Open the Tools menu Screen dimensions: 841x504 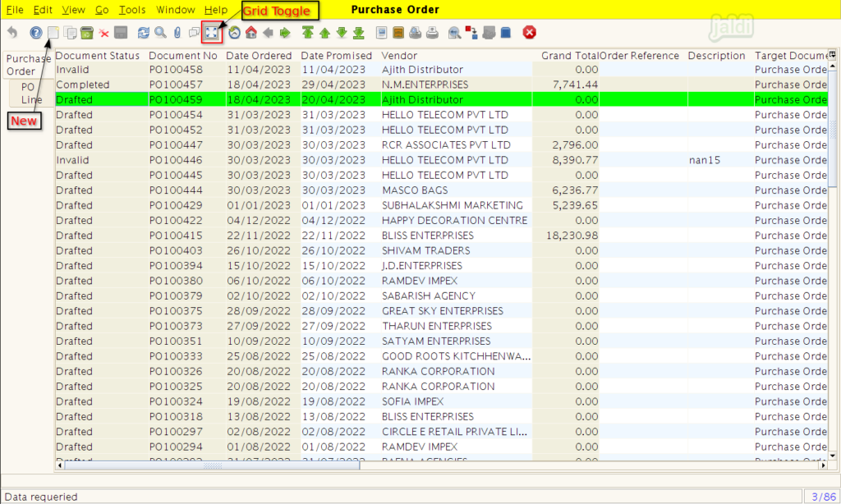click(x=132, y=10)
